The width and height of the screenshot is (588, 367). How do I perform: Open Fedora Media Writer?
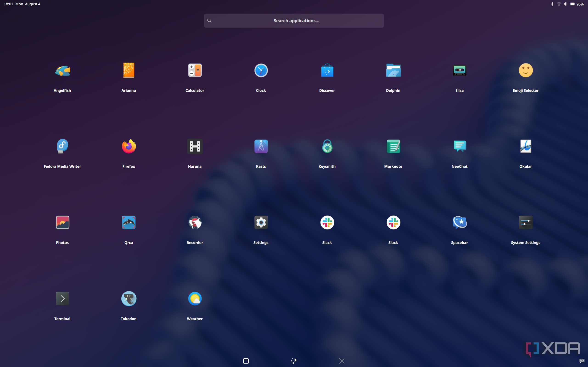pyautogui.click(x=62, y=146)
